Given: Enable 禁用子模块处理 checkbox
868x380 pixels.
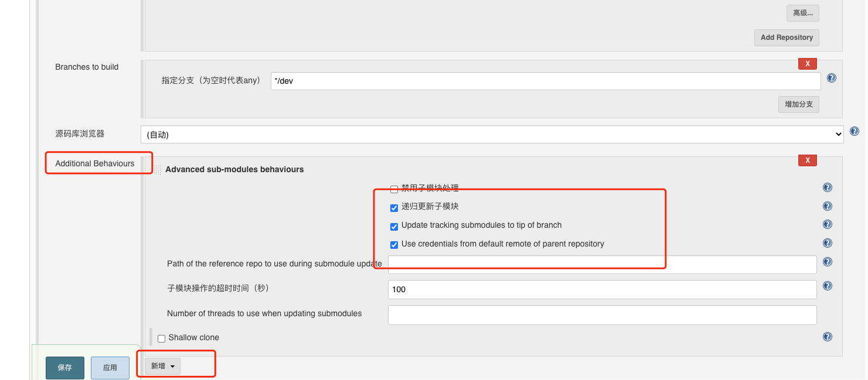Looking at the screenshot, I should [394, 189].
